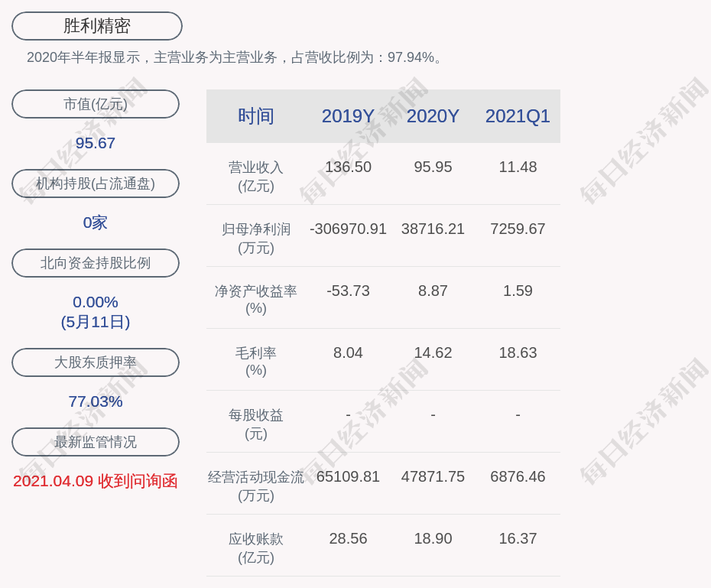Viewport: 711px width, 588px height.
Task: Click the (5月11日) date text
Action: [96, 322]
